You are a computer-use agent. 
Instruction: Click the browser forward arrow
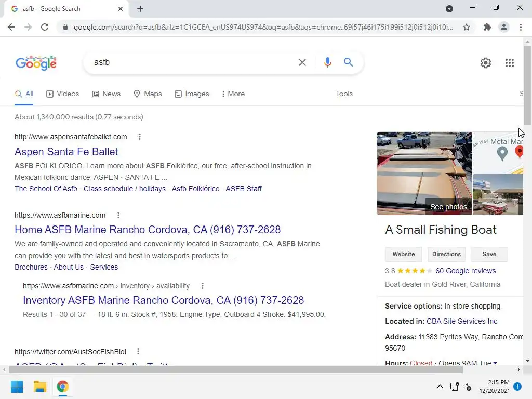(28, 27)
